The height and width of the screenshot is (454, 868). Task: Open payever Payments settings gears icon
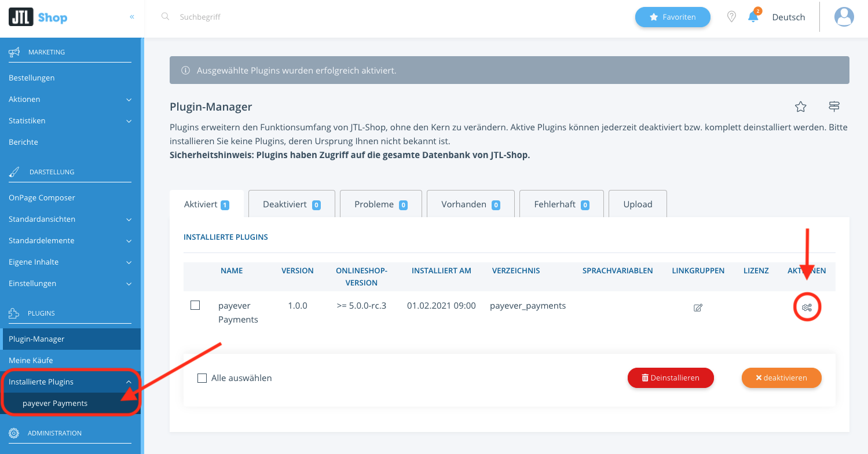point(807,307)
